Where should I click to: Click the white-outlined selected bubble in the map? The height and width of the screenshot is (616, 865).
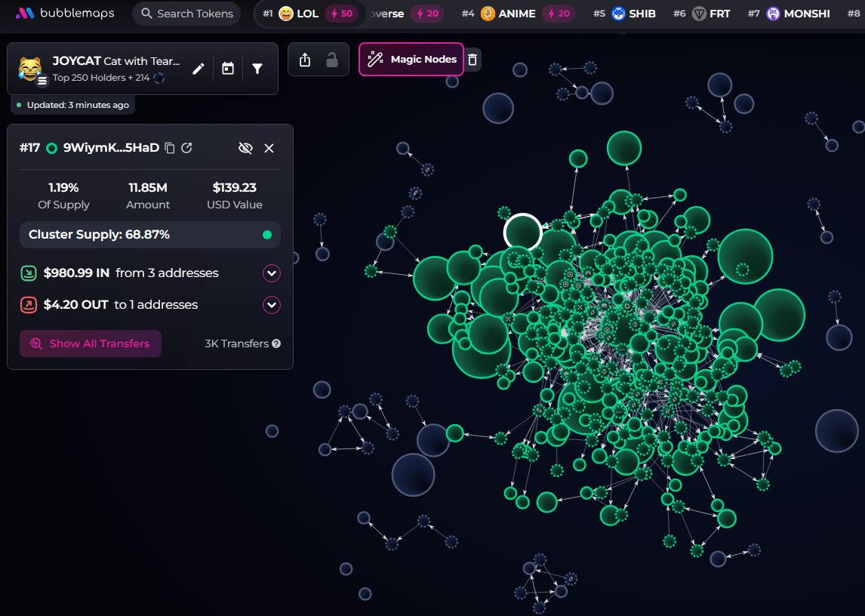[x=522, y=232]
